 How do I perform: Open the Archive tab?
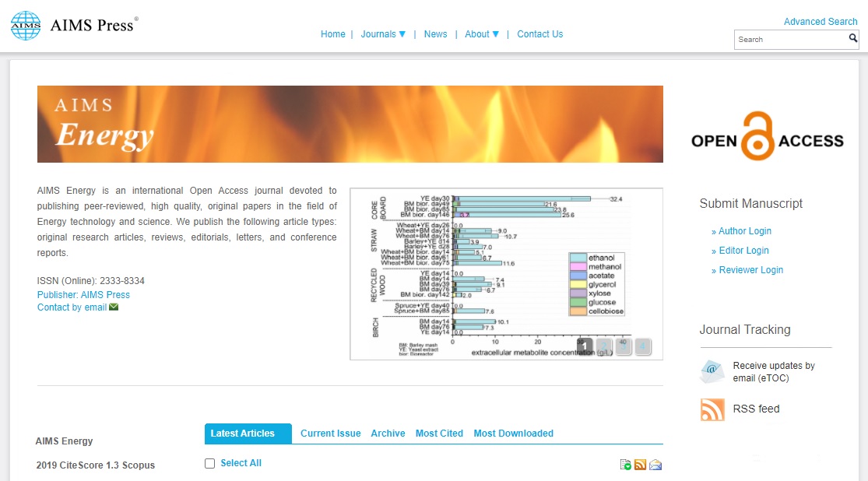point(388,434)
